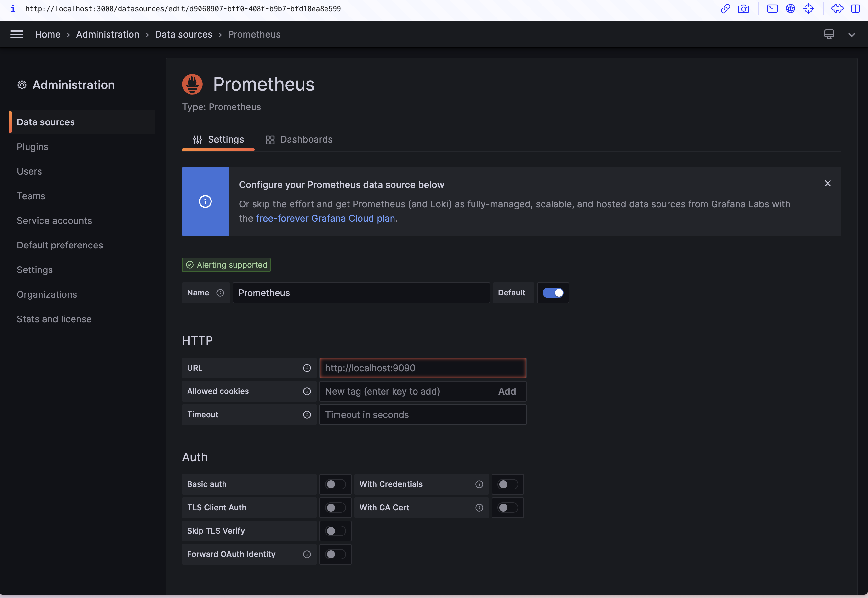Enable Forward OAuth Identity

(335, 554)
